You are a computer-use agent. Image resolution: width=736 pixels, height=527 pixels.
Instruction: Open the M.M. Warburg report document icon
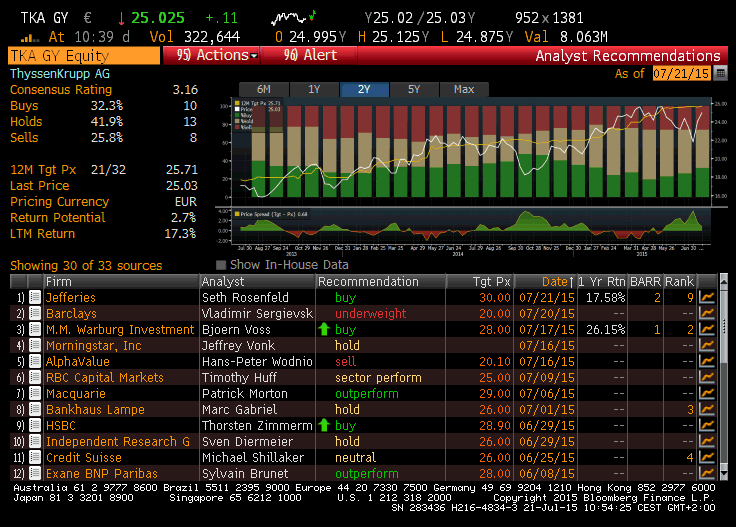click(35, 329)
